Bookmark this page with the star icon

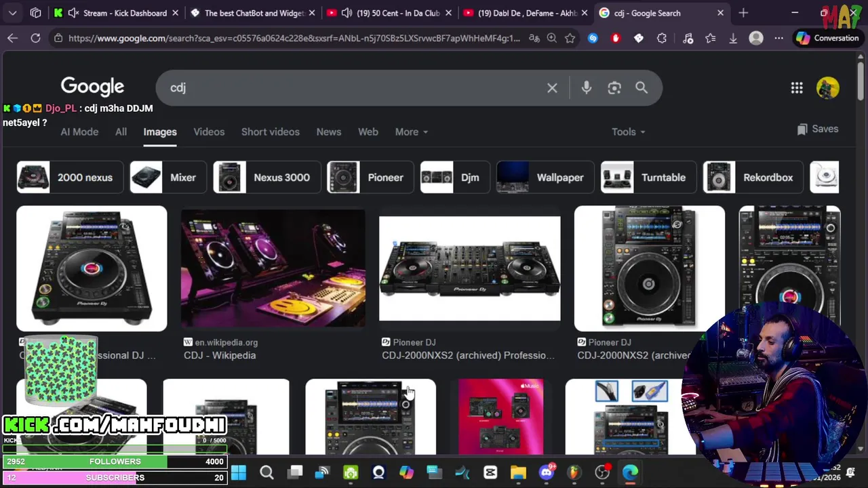tap(570, 39)
